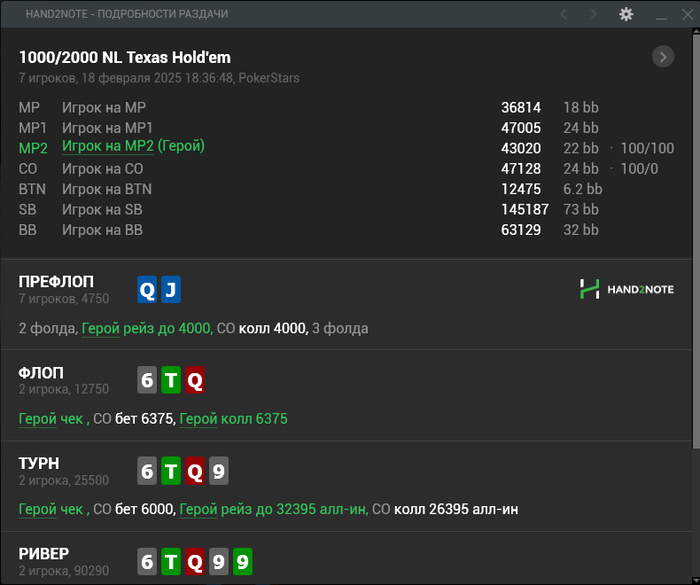
Task: Open the player link 'Игрок на MP2 (Герой)'
Action: (x=133, y=146)
